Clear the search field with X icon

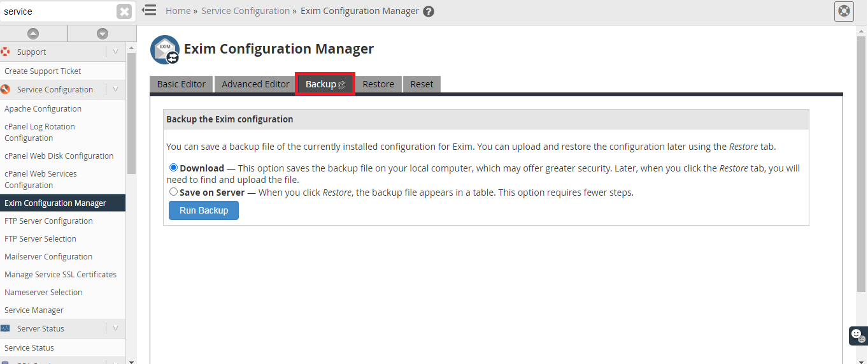pyautogui.click(x=124, y=11)
